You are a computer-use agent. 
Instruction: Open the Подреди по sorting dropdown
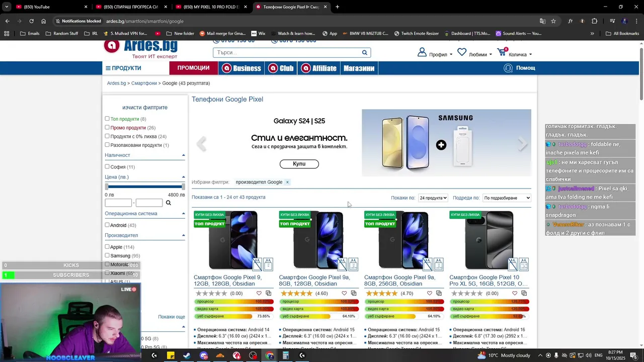click(507, 198)
